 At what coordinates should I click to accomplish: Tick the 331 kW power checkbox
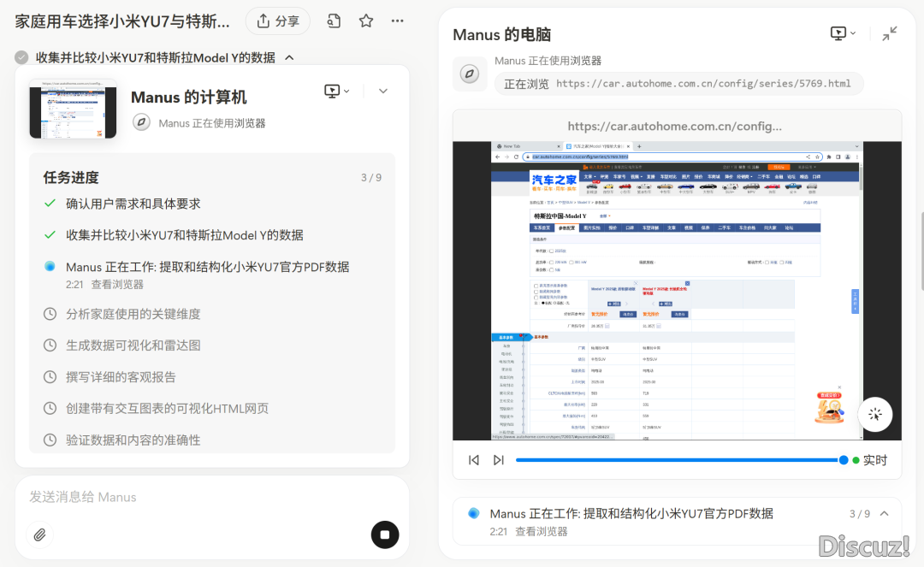click(571, 263)
